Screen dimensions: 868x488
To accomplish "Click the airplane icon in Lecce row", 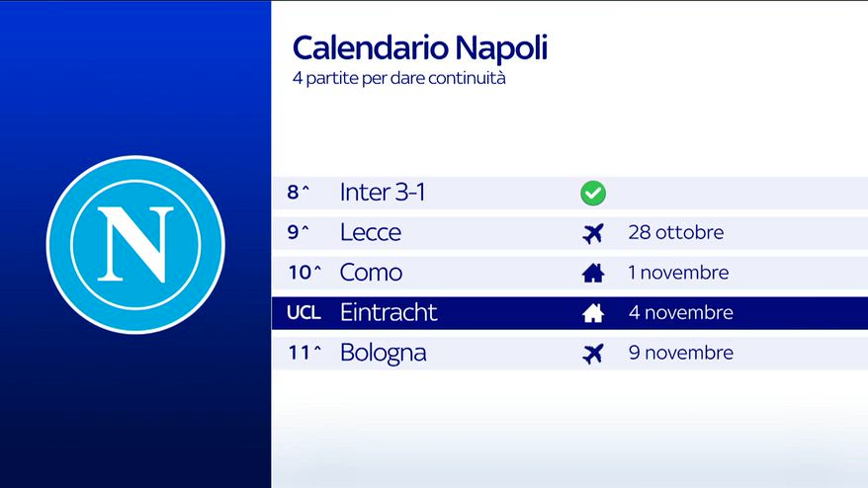I will pos(592,233).
